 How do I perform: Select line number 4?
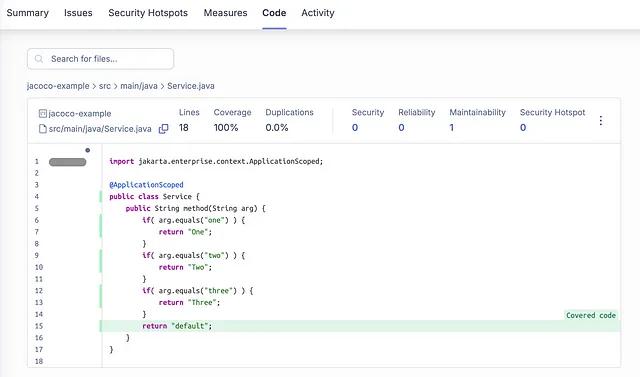37,197
